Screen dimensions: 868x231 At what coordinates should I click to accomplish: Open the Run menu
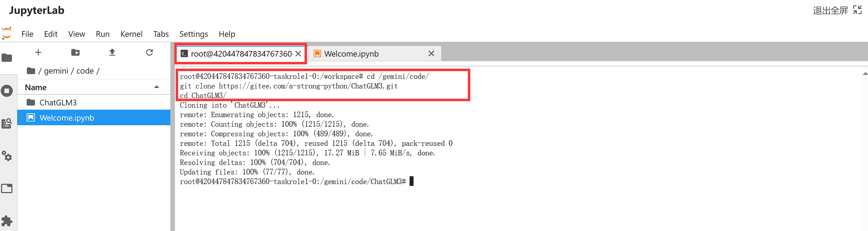coord(103,34)
